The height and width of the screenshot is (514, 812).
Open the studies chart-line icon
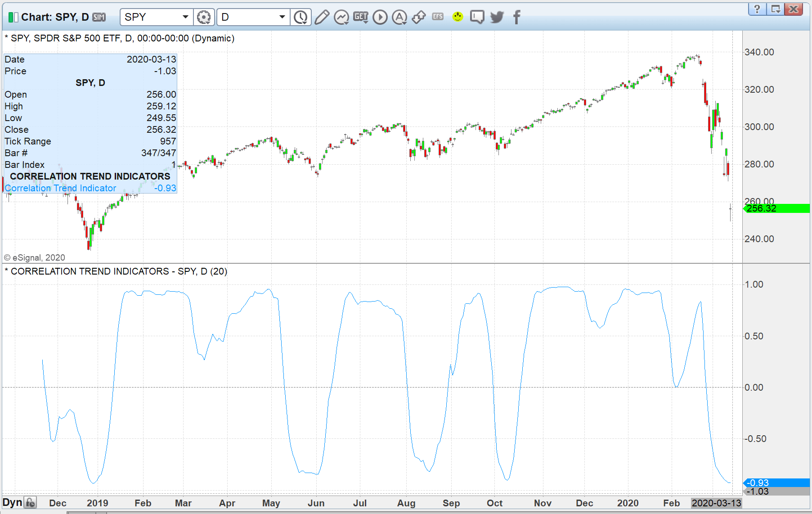pos(341,17)
